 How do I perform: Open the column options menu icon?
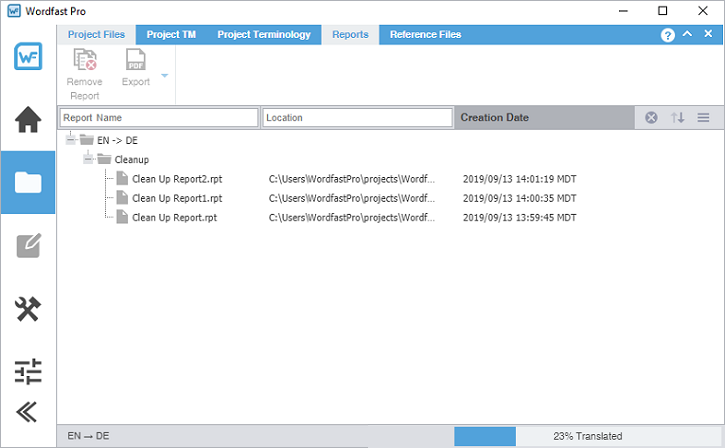703,118
